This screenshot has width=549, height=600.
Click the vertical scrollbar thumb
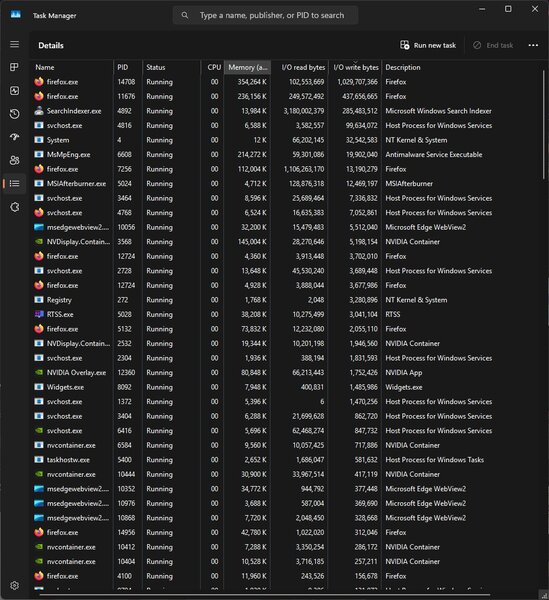click(x=543, y=124)
